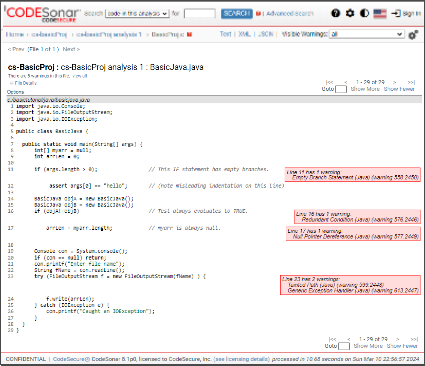
Task: Click 'Line 11 has 1 warning' text
Action: 314,172
